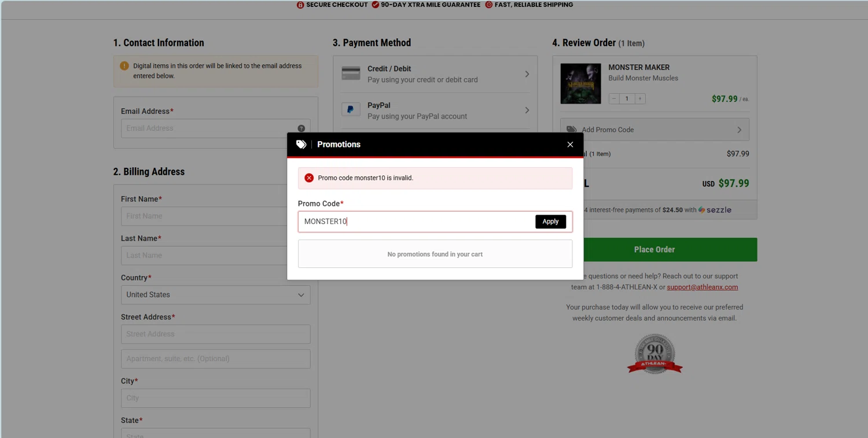This screenshot has width=868, height=438.
Task: Click the $97.99 per-item price
Action: coord(724,99)
